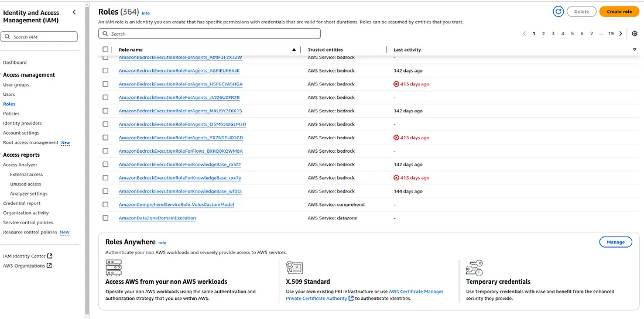Open Account settings in sidebar
This screenshot has width=644, height=319.
[x=21, y=133]
